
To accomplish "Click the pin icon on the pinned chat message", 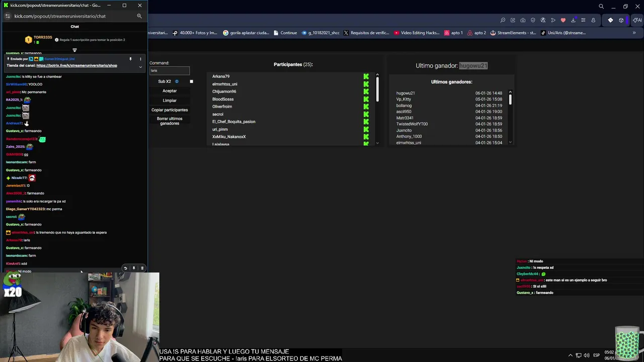I will pos(130,59).
